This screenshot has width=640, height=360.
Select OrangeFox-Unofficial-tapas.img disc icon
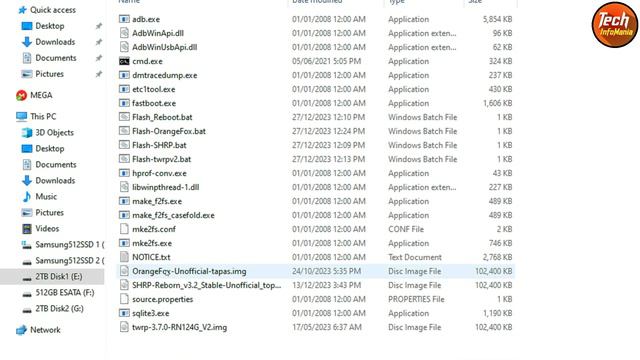tap(124, 271)
